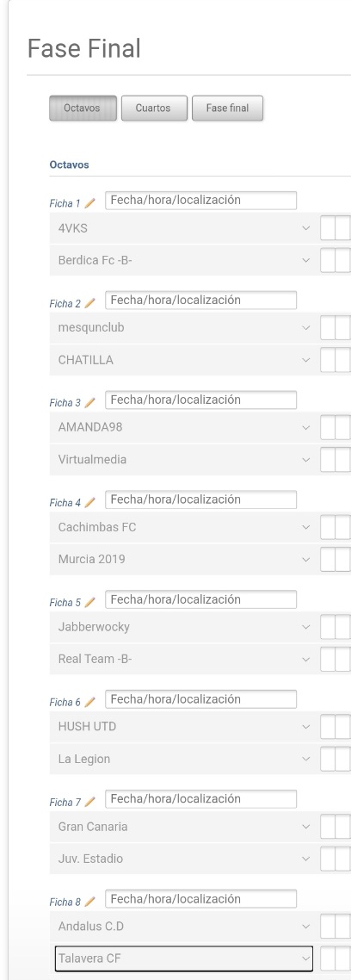Click the first score box for Gran Canaria
Screen dimensions: 351x980
click(328, 827)
